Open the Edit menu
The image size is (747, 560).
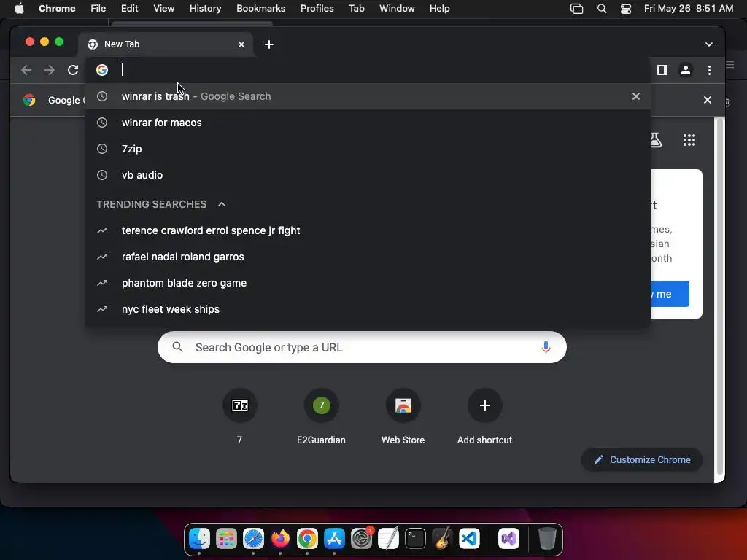pos(129,8)
